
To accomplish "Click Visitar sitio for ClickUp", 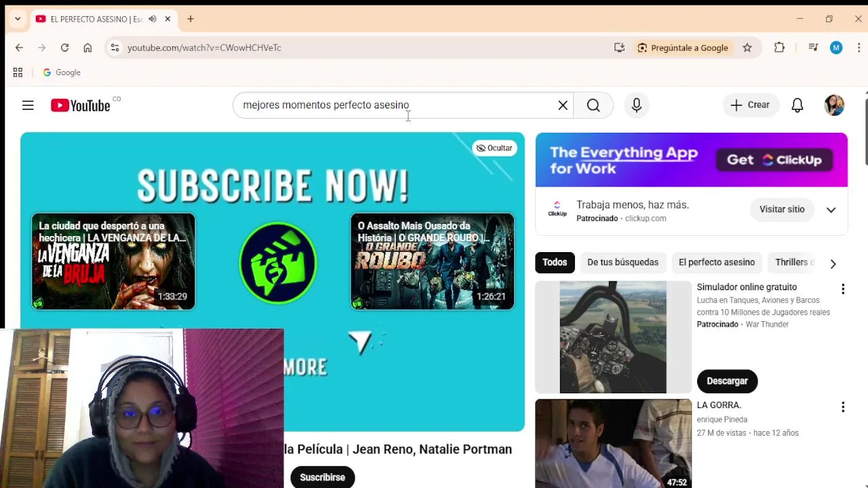I will (x=782, y=209).
